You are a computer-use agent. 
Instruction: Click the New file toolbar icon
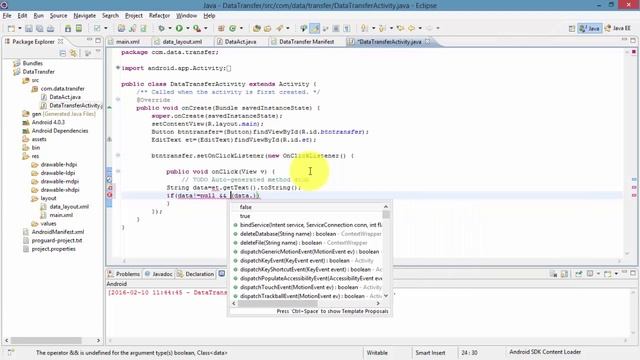[x=11, y=28]
